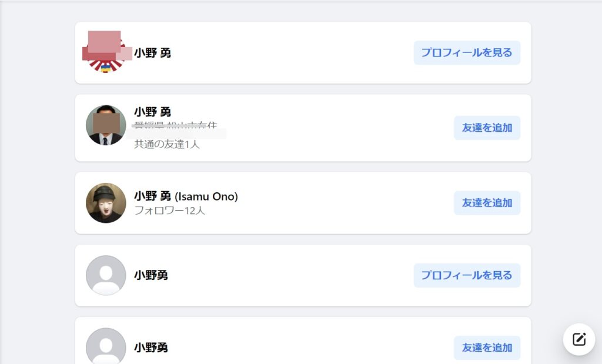Click empty area of Isamu Ono result card
This screenshot has width=602, height=364.
click(x=346, y=203)
